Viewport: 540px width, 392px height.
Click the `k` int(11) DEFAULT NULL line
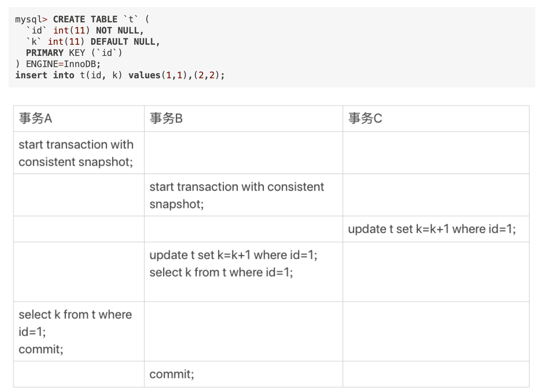point(93,42)
